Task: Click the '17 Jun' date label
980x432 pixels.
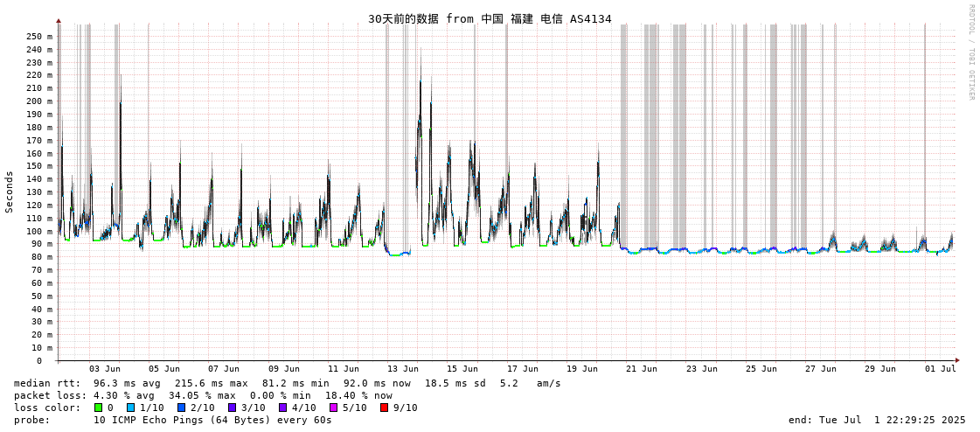Action: [523, 369]
